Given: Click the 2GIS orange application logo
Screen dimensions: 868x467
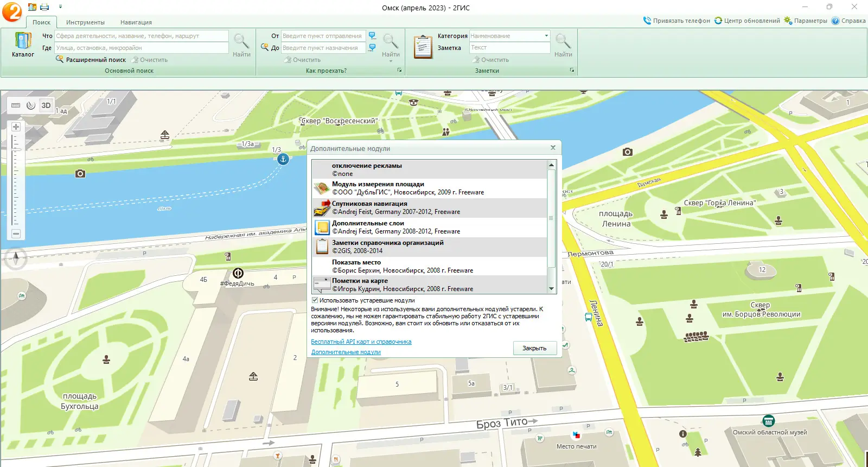Looking at the screenshot, I should pos(12,11).
